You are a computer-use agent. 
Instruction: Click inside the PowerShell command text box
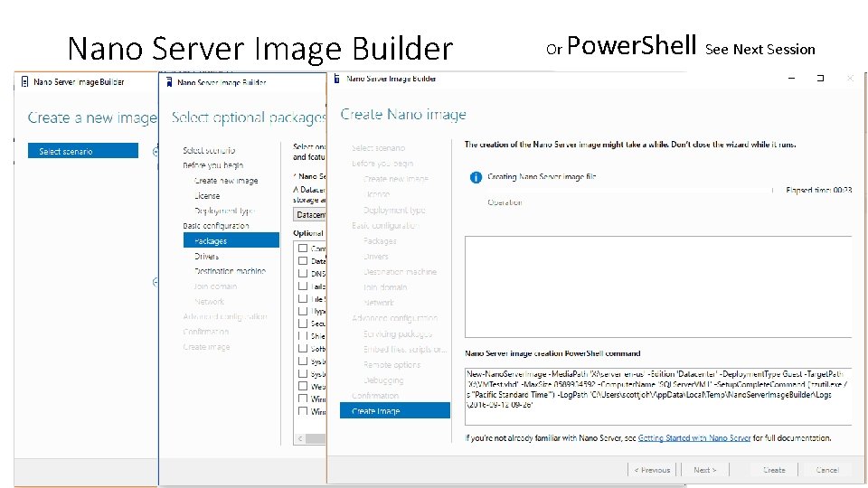658,396
